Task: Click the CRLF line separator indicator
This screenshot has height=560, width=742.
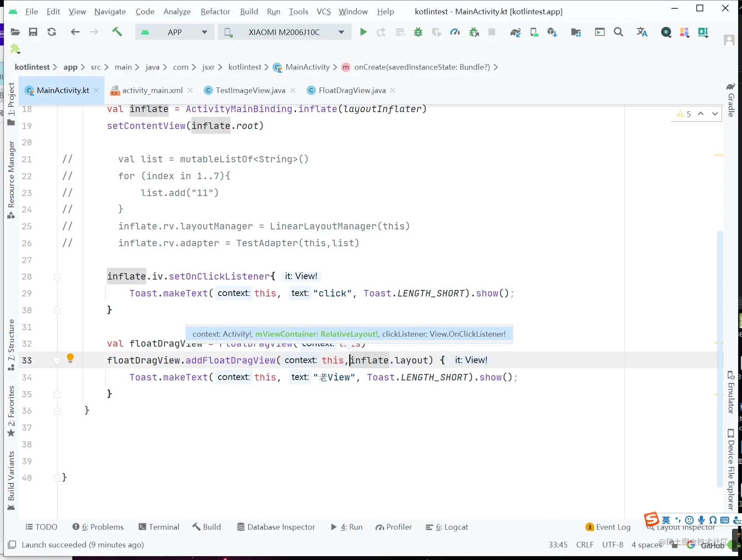Action: coord(585,545)
